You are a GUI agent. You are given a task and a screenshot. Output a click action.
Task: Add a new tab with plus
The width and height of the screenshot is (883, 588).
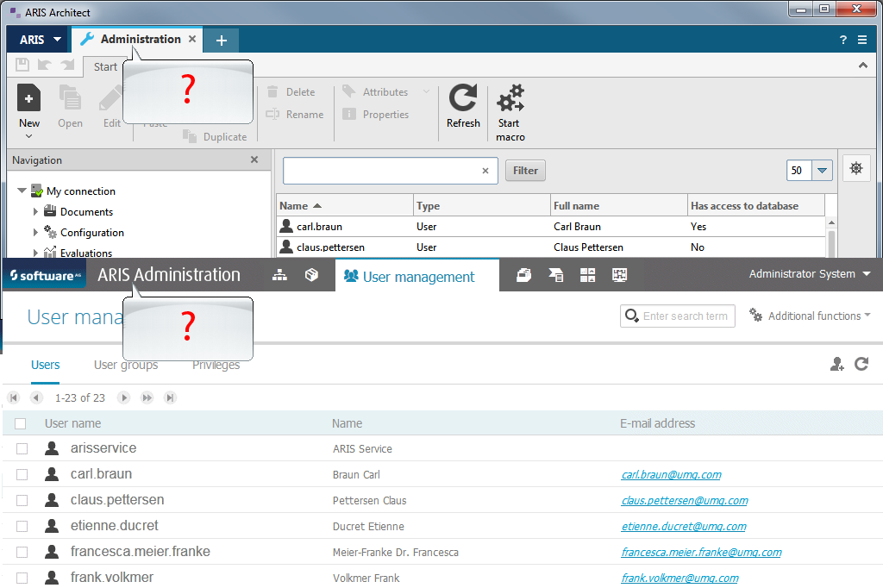pos(222,41)
